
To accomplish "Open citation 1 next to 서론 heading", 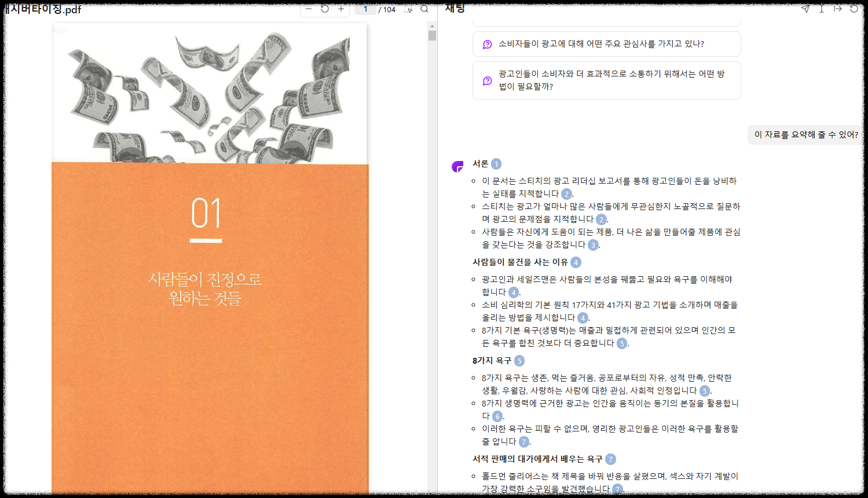I will pos(496,164).
